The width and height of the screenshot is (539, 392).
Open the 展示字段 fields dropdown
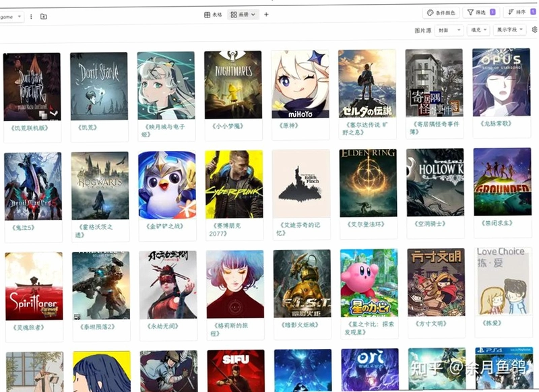coord(509,30)
